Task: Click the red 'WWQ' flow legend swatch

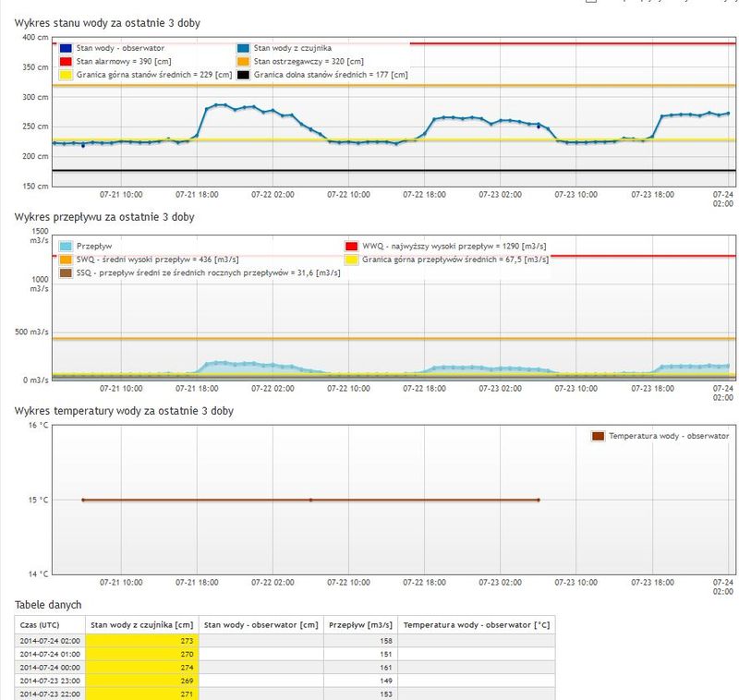Action: (x=351, y=247)
